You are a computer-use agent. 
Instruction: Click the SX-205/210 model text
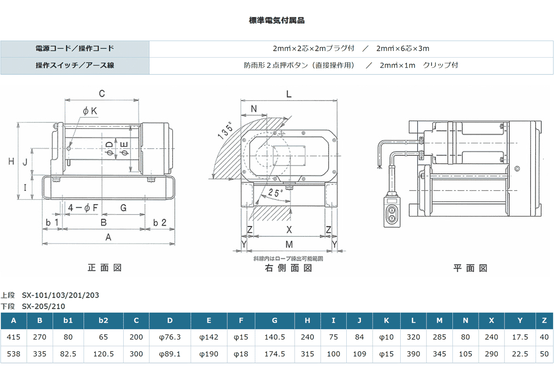43,306
